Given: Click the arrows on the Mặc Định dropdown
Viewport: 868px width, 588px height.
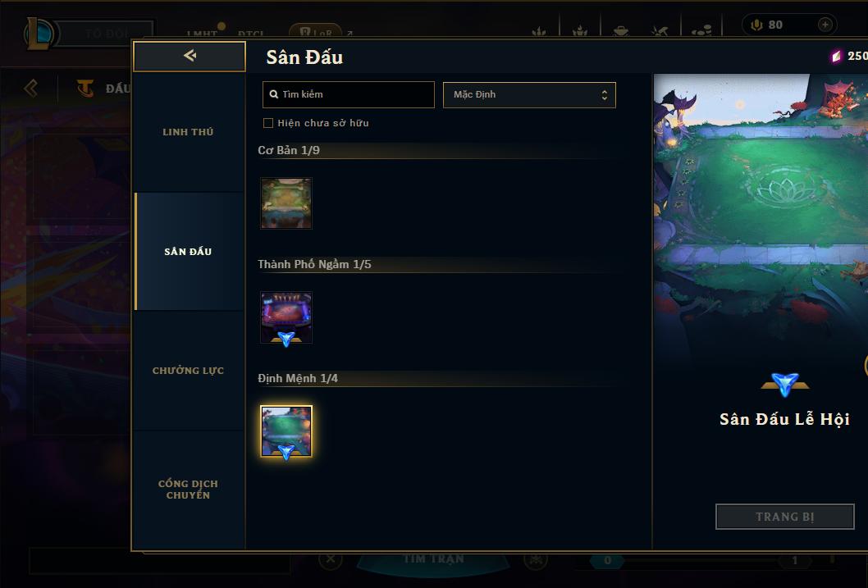Looking at the screenshot, I should point(605,95).
